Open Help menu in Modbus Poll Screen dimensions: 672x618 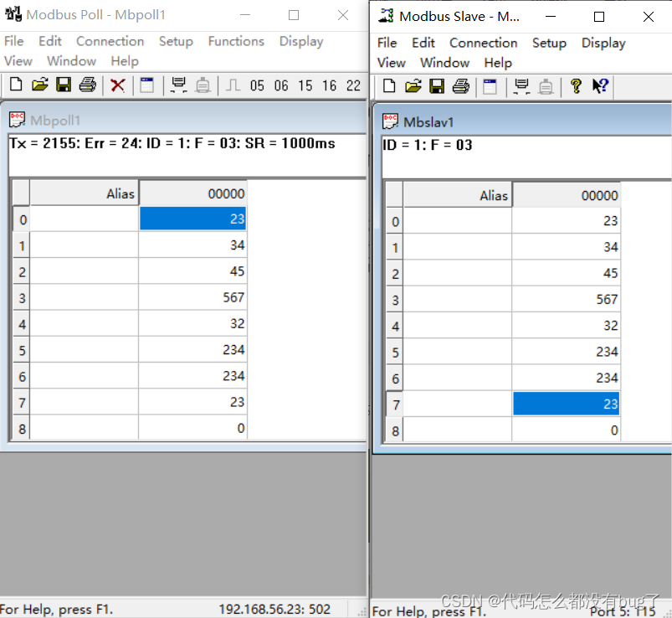pos(125,61)
